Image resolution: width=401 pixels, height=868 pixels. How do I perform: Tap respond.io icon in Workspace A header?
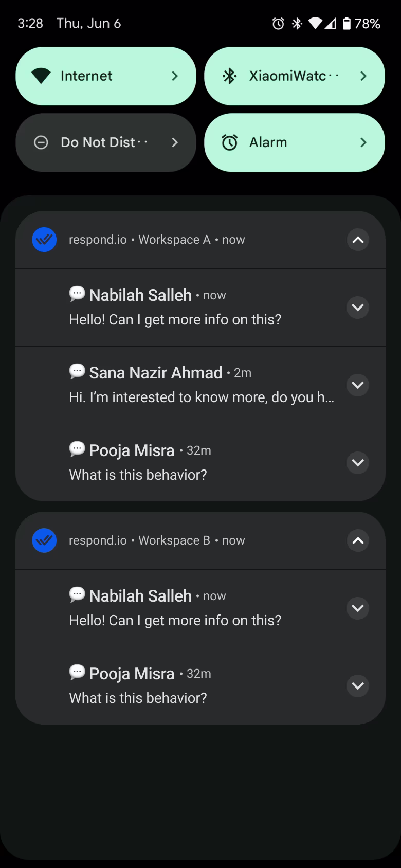point(44,240)
